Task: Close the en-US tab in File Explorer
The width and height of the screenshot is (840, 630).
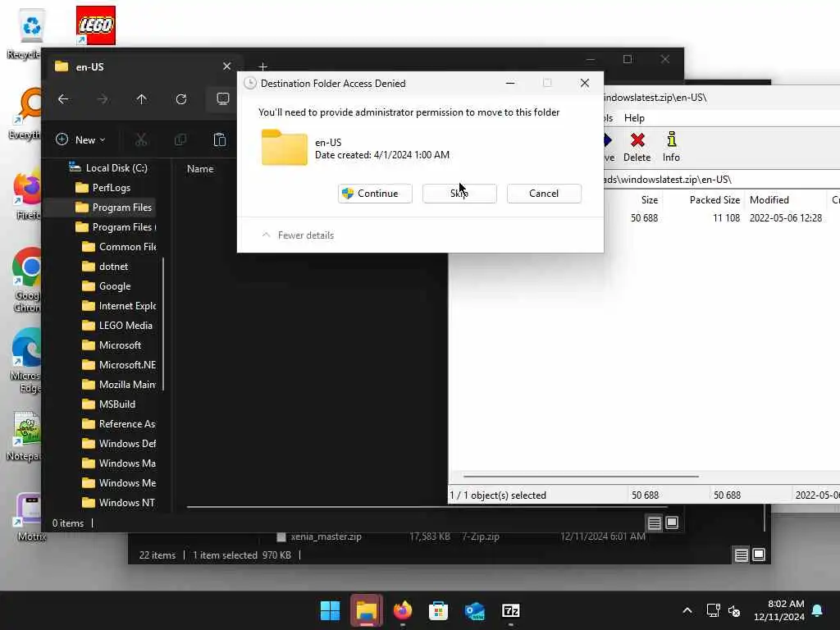Action: 226,66
